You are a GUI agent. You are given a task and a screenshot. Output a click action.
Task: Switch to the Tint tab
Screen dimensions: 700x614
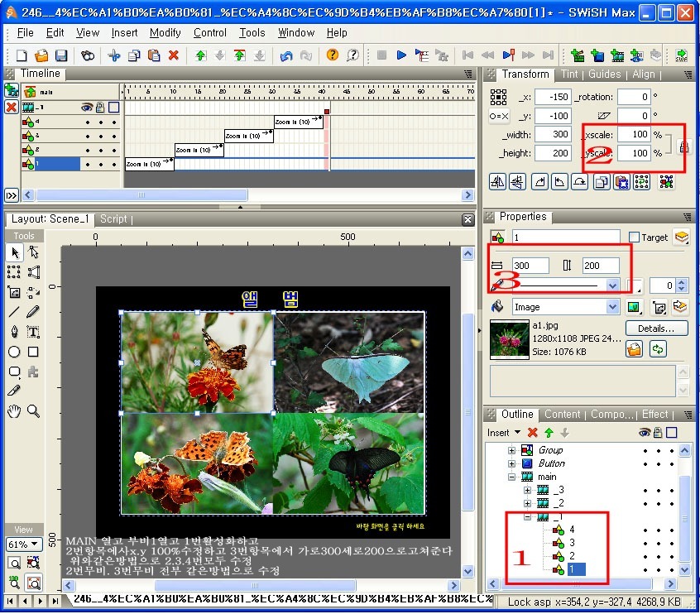pyautogui.click(x=569, y=74)
